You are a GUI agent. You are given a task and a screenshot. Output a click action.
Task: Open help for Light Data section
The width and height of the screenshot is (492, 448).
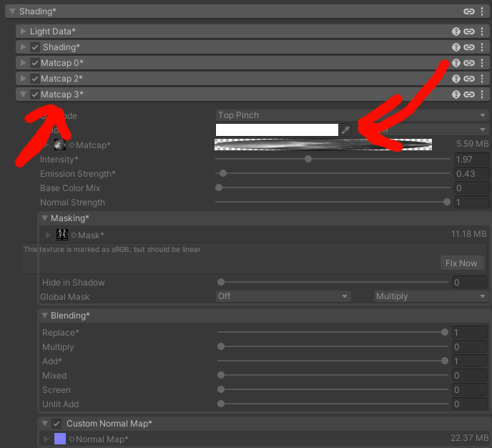click(x=456, y=31)
